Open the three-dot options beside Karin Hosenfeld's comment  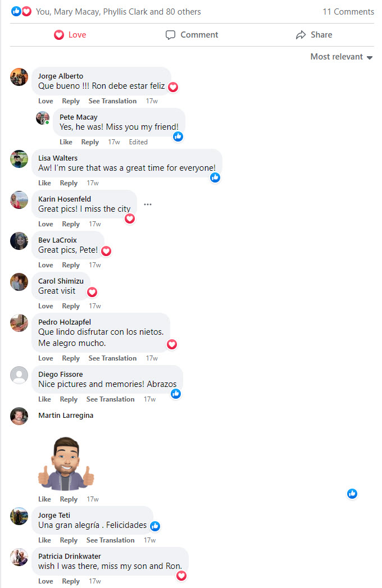click(x=148, y=204)
